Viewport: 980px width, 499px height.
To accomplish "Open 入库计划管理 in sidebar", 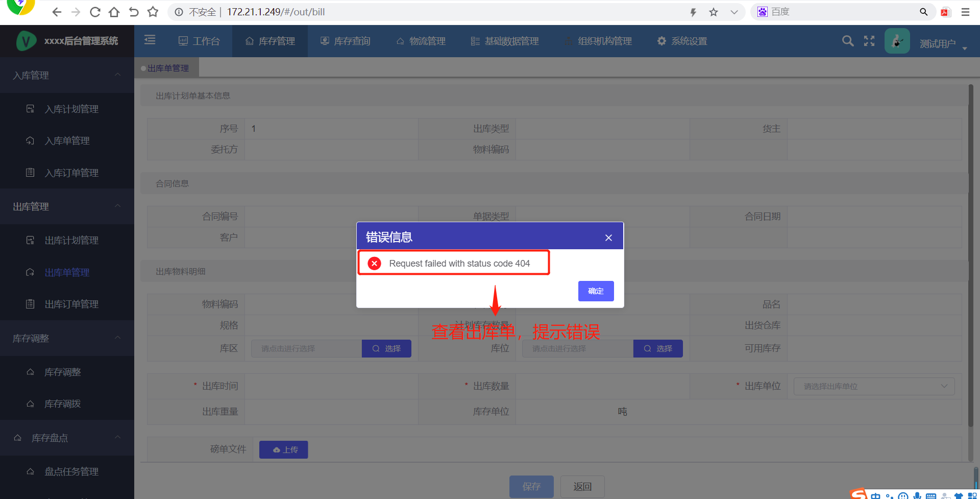I will pyautogui.click(x=67, y=109).
